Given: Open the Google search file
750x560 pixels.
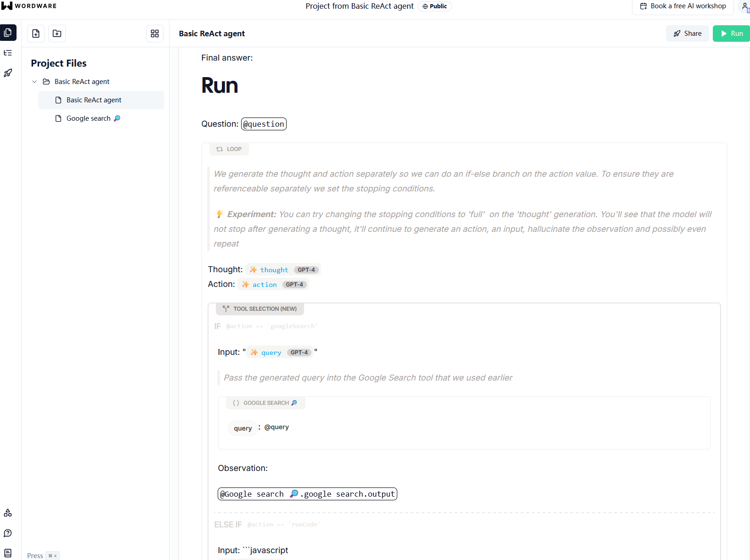Looking at the screenshot, I should 89,118.
